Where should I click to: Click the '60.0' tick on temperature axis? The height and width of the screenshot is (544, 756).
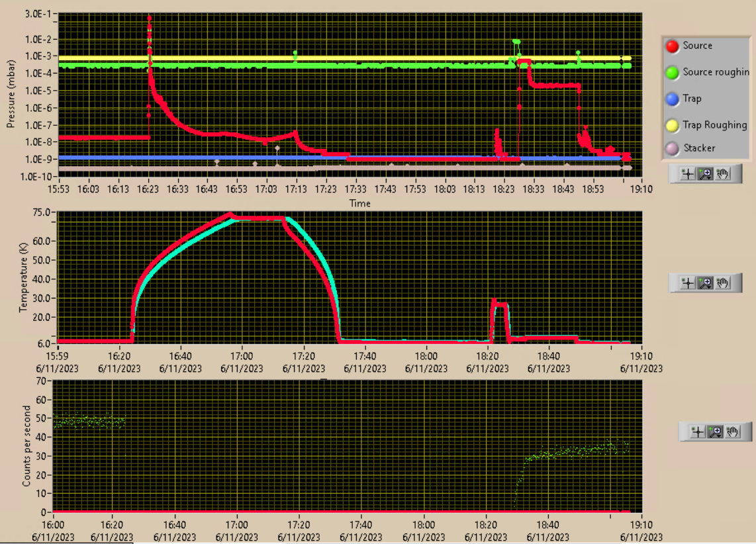[41, 242]
